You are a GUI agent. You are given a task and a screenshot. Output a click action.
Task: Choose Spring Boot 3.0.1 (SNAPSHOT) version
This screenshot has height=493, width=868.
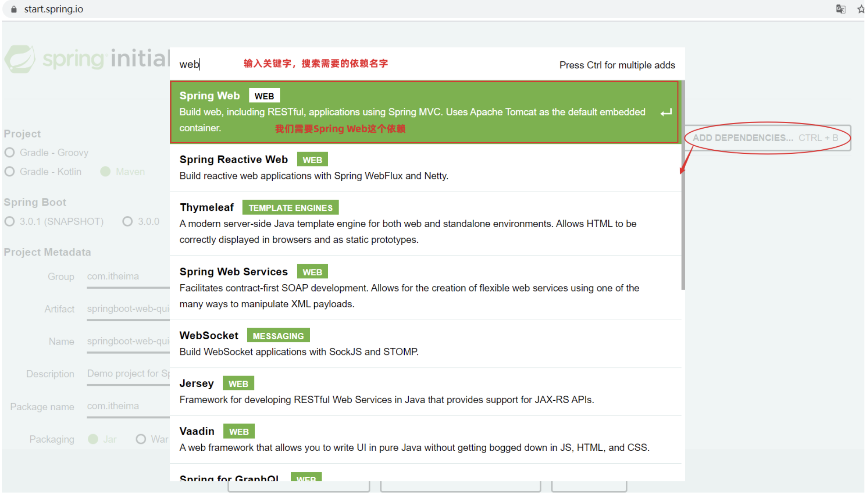point(10,222)
